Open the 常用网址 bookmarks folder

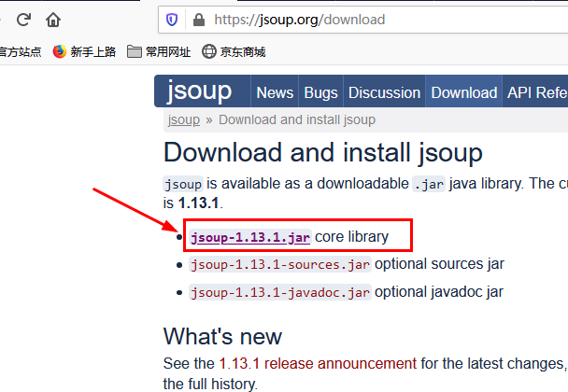[159, 51]
